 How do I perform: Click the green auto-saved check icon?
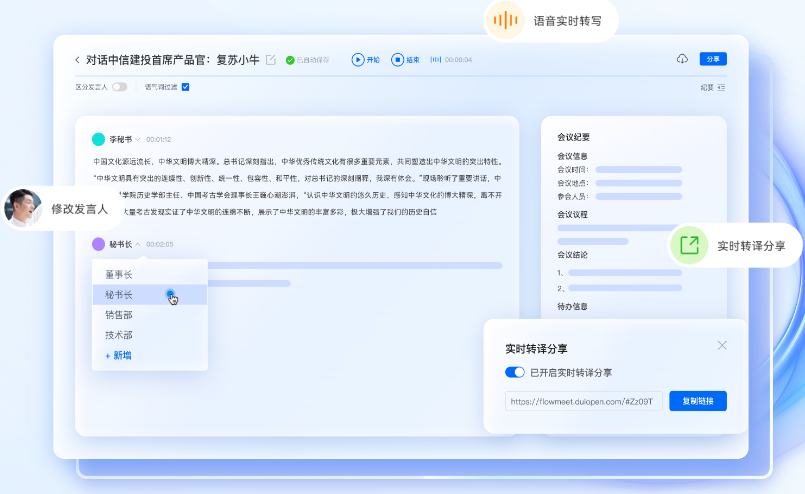click(x=290, y=60)
